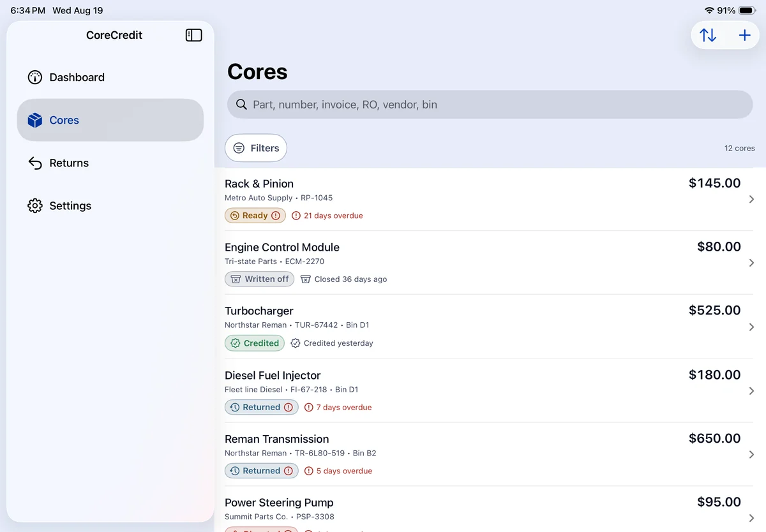Click the $145.00 amount
The height and width of the screenshot is (532, 766).
tap(715, 183)
